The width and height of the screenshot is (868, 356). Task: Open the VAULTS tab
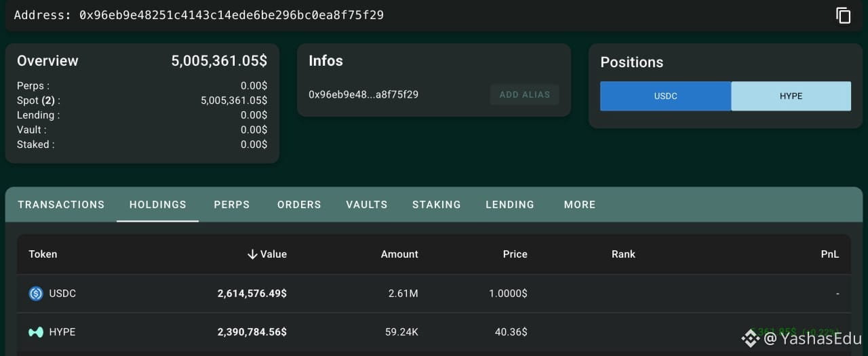pyautogui.click(x=367, y=204)
